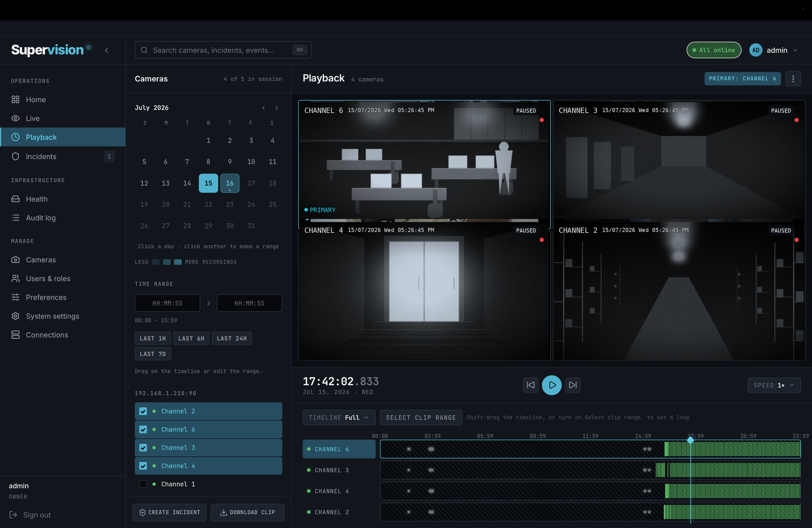Viewport: 812px width, 528px height.
Task: Apply the Last 6H time range
Action: 191,338
